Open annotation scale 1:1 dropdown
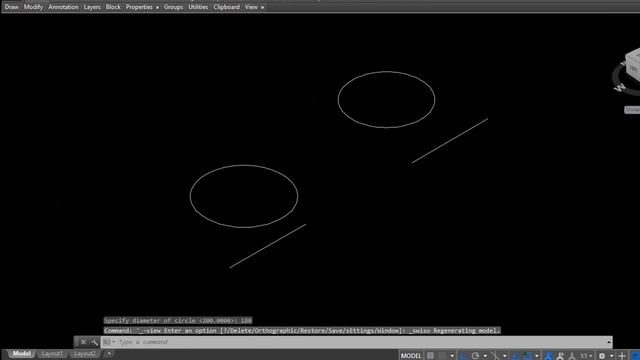Screen dimensions: 640x360 coord(586,356)
